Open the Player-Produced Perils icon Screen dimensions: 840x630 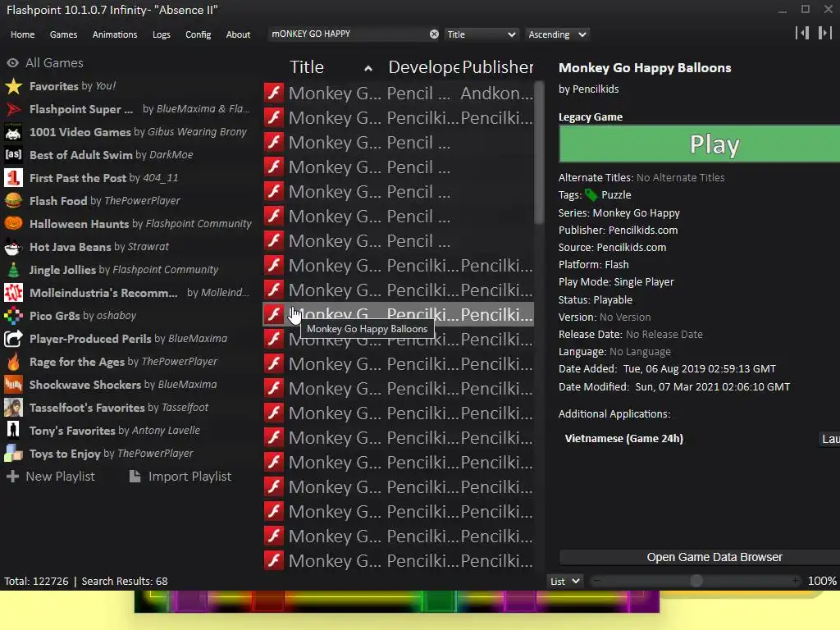13,339
